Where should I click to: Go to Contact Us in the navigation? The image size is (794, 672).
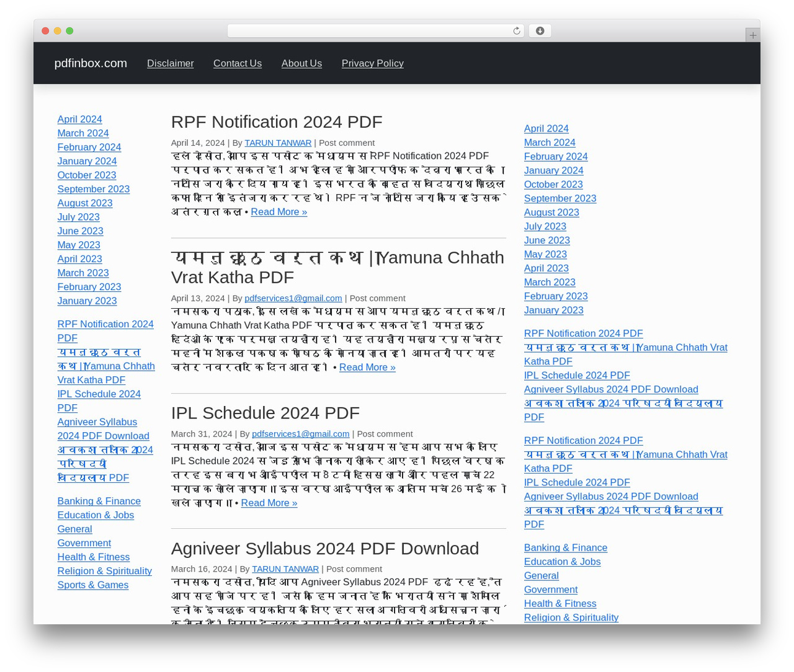(238, 63)
